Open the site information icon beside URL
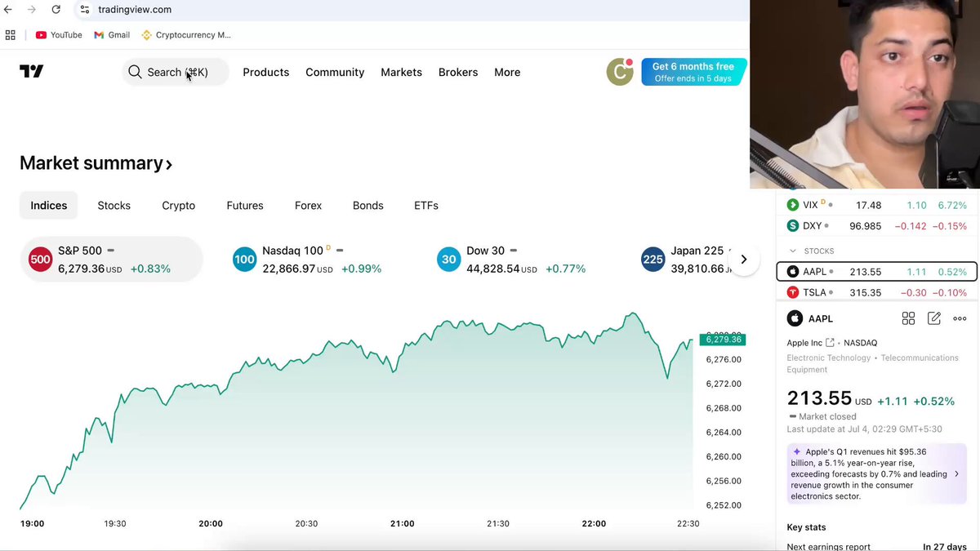This screenshot has height=551, width=980. pyautogui.click(x=85, y=10)
